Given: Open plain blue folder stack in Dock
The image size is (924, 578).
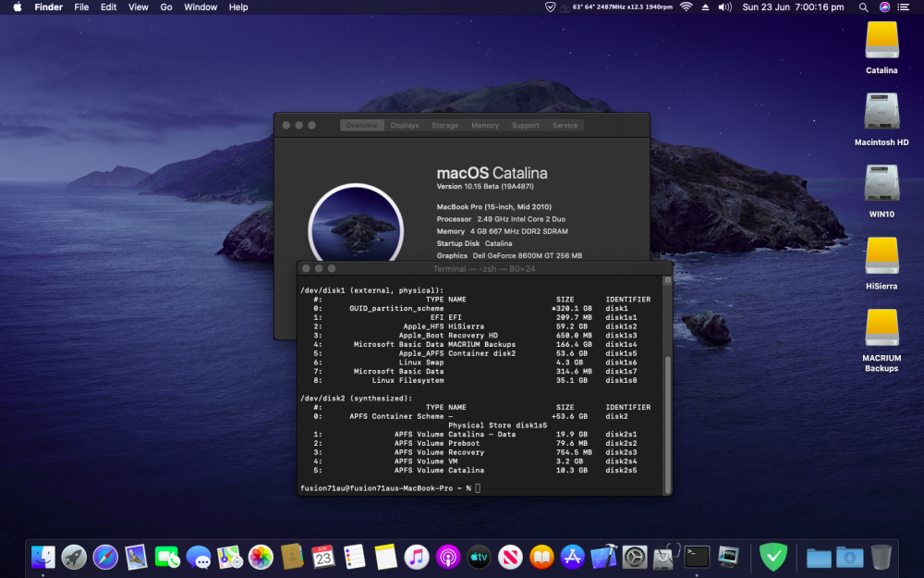Looking at the screenshot, I should 819,558.
